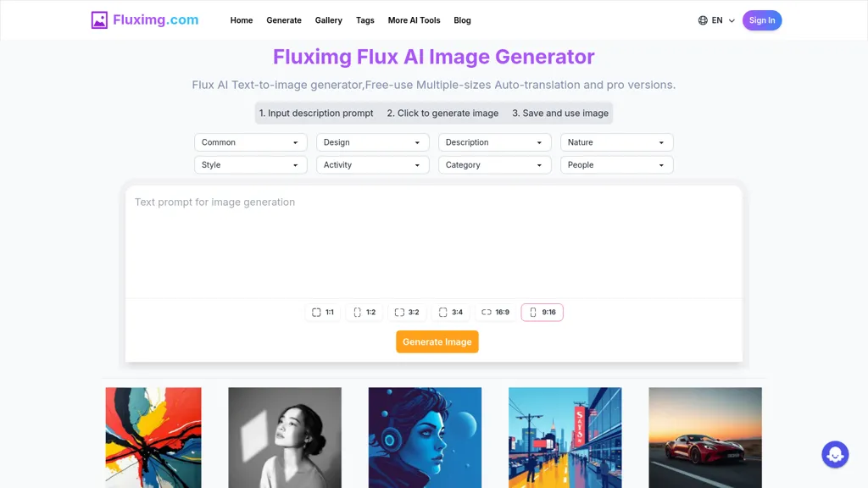Open the EN language chevron
Screen dimensions: 868x488
pyautogui.click(x=732, y=20)
